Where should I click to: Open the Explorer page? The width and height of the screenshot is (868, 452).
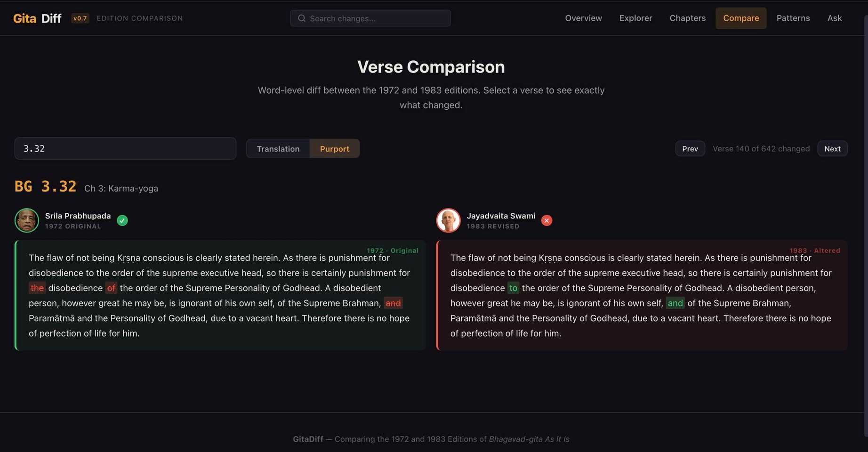(635, 18)
